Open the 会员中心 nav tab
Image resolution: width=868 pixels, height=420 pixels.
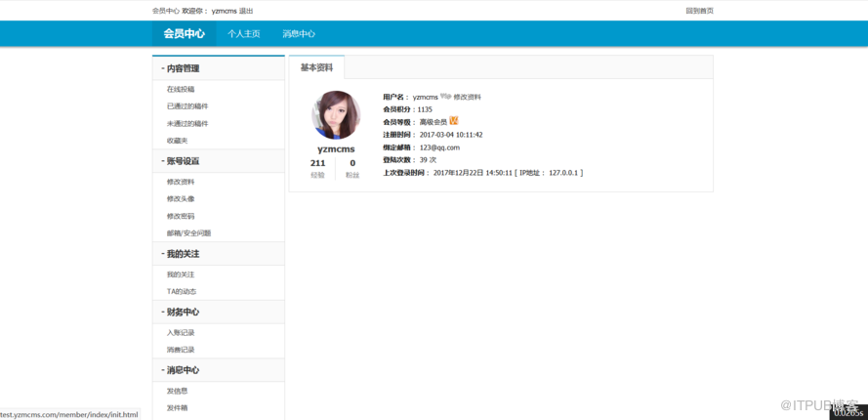click(185, 34)
